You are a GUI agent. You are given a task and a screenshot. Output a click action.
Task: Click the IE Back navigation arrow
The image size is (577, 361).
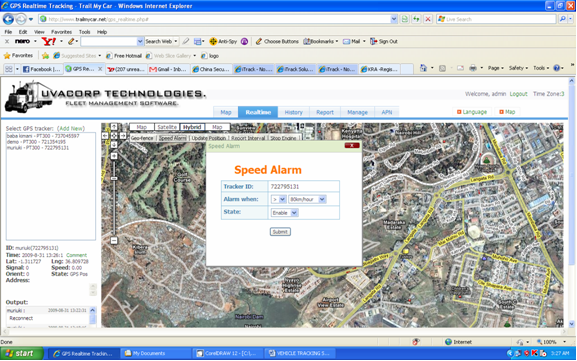[8, 19]
